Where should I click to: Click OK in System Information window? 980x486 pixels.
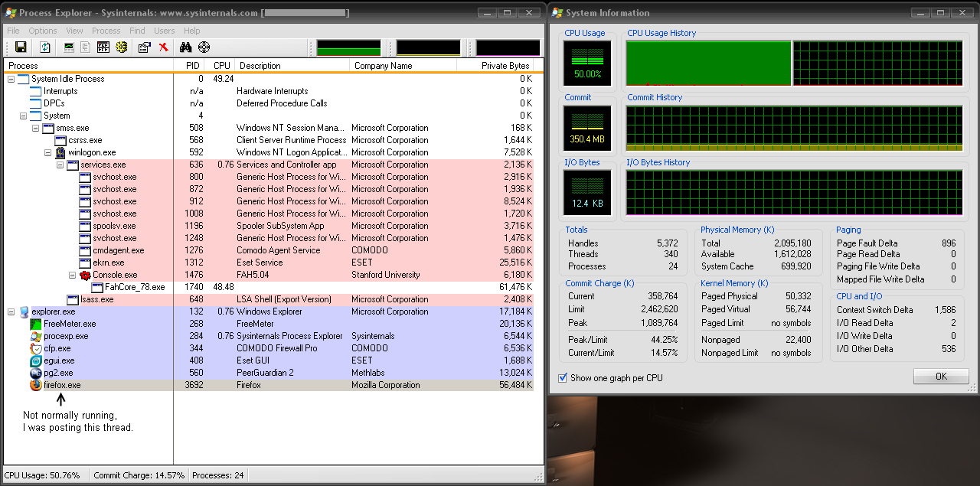(941, 376)
